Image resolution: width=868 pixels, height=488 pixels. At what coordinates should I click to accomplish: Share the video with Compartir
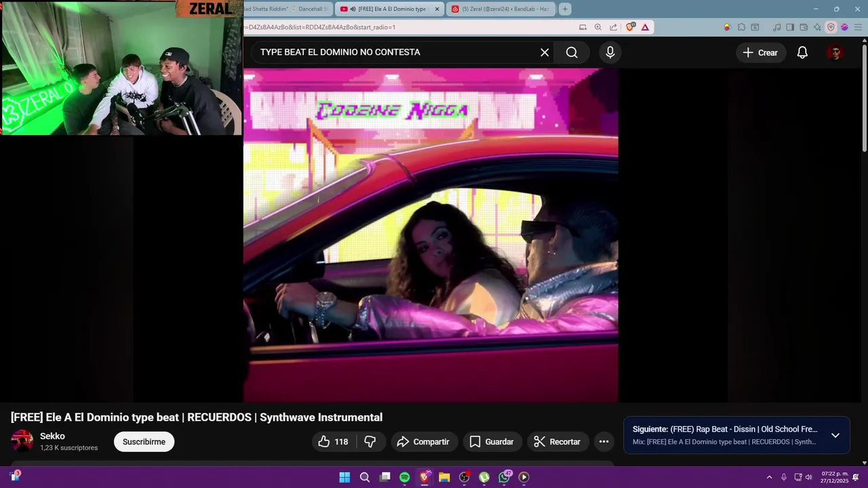pos(423,442)
